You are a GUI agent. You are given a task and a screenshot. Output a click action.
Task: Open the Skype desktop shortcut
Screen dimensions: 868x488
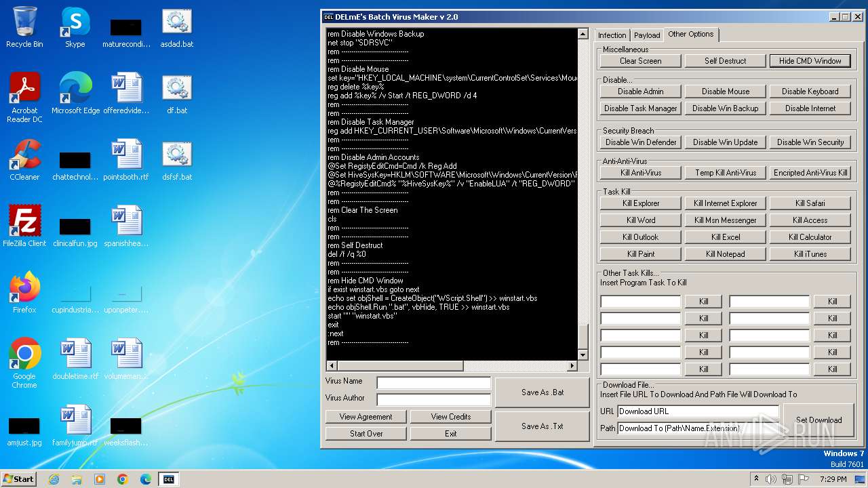[x=75, y=27]
